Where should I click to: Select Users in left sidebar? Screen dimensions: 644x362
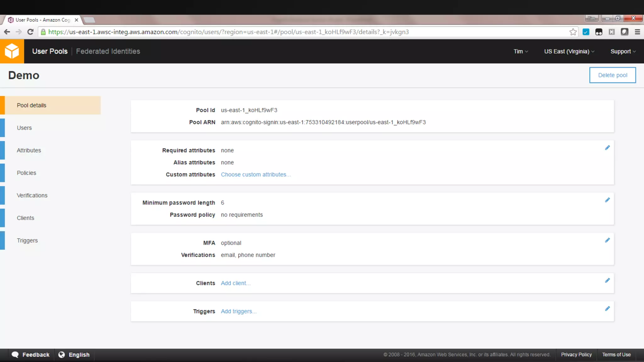coord(24,128)
